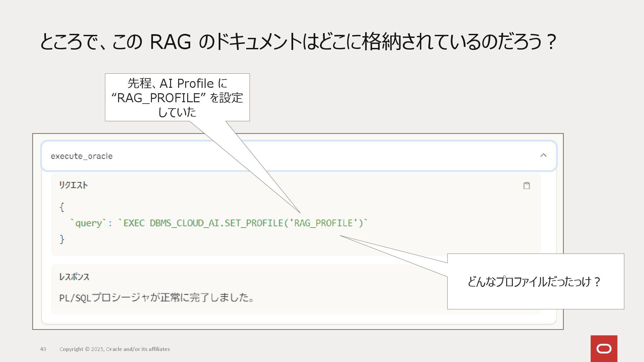Copy the request with the clipboard icon
This screenshot has height=362, width=644.
coord(526,186)
